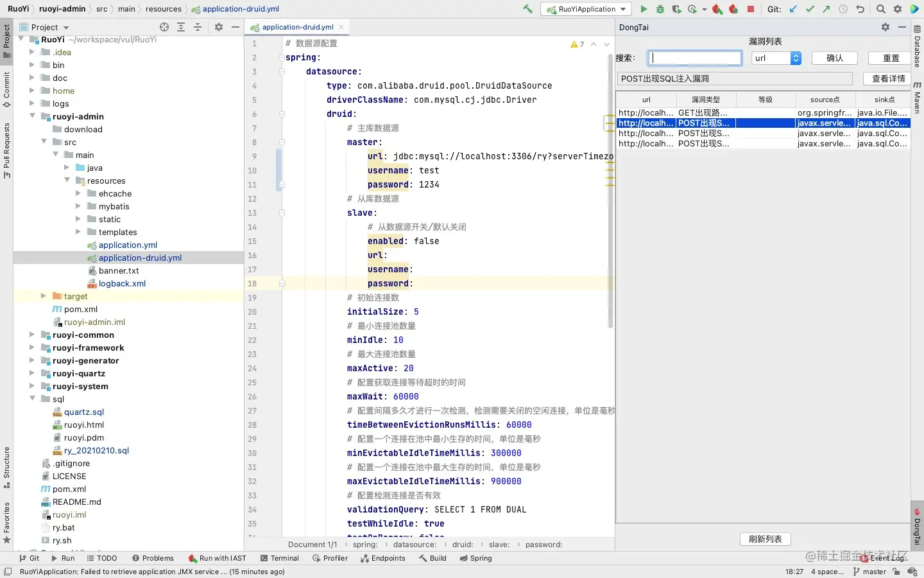Open the Event Log in status bar
Image resolution: width=924 pixels, height=578 pixels.
883,558
